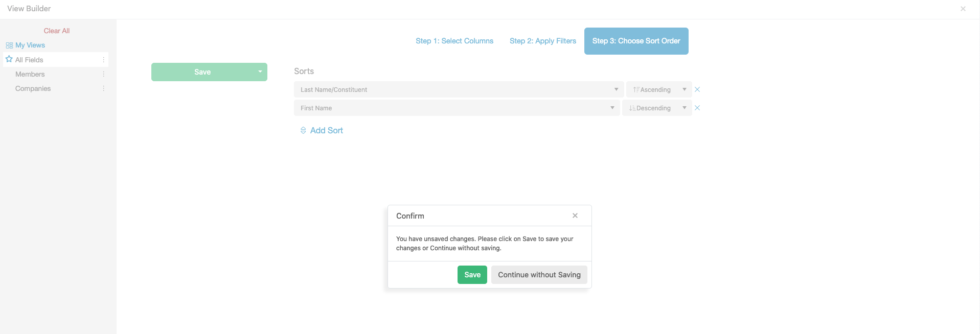
Task: Click Save in the Confirm dialog
Action: pos(472,275)
